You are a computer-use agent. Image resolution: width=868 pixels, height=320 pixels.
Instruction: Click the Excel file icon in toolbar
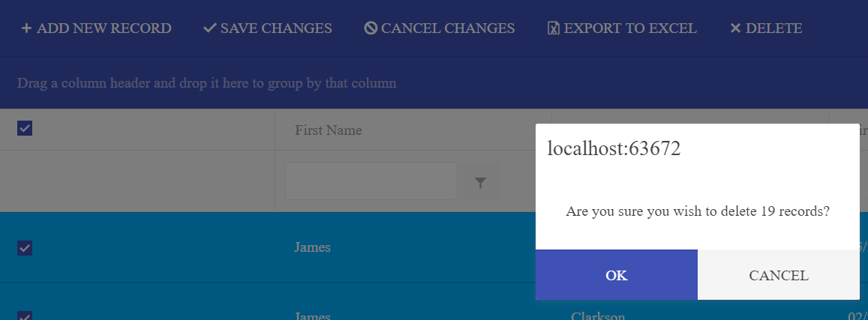pos(554,28)
